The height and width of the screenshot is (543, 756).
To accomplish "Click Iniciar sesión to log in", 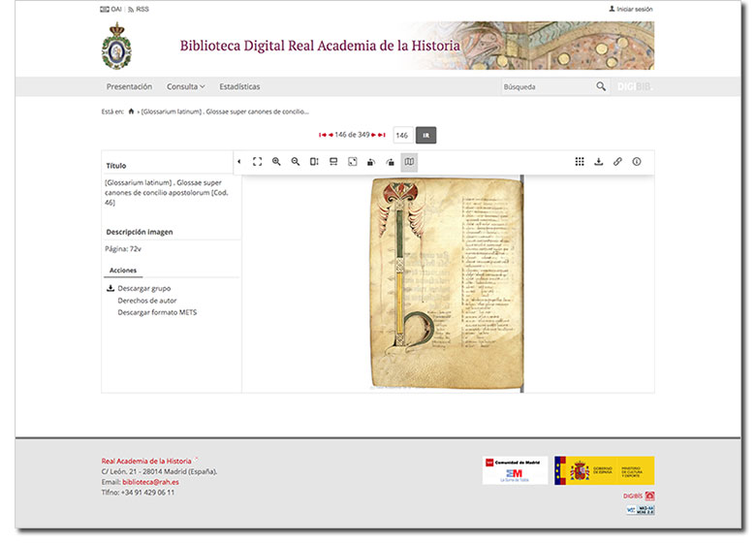I will click(x=631, y=9).
